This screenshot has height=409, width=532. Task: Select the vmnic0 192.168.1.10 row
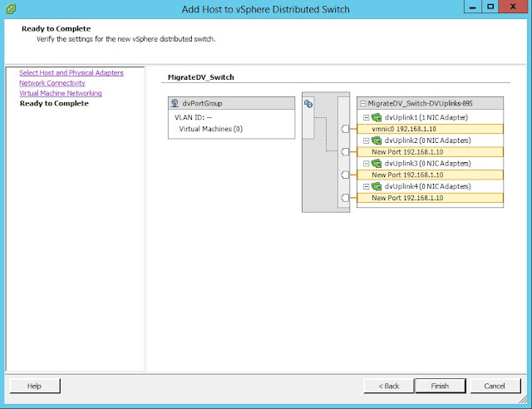pos(430,129)
